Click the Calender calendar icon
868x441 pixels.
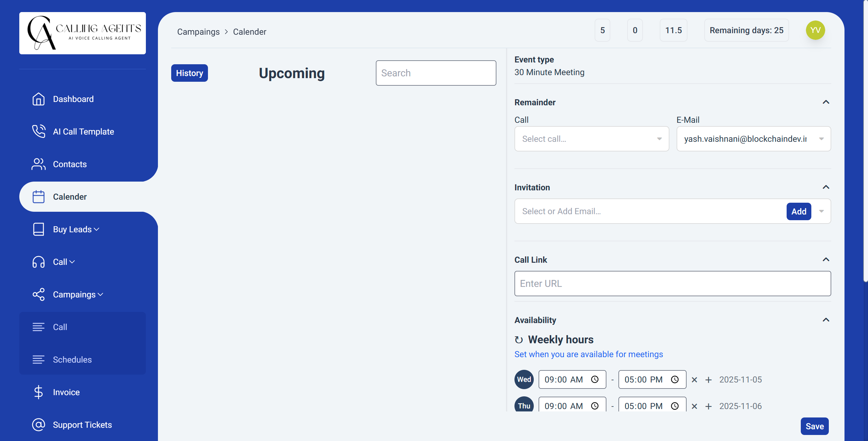(x=38, y=197)
